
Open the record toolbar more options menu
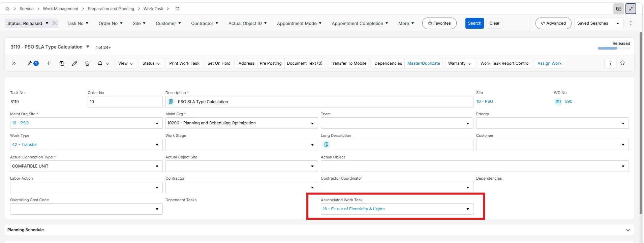610,63
